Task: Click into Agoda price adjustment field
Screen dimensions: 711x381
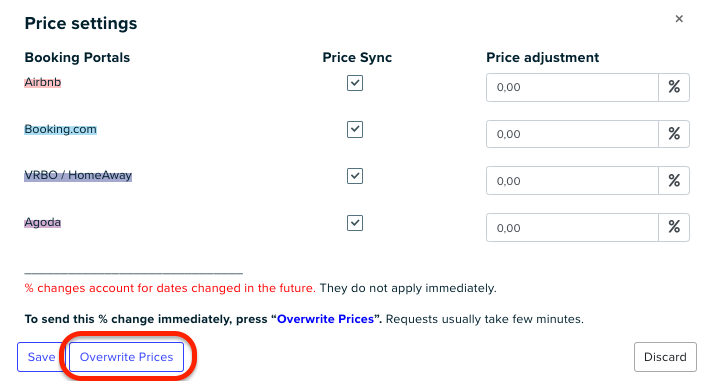Action: [572, 228]
